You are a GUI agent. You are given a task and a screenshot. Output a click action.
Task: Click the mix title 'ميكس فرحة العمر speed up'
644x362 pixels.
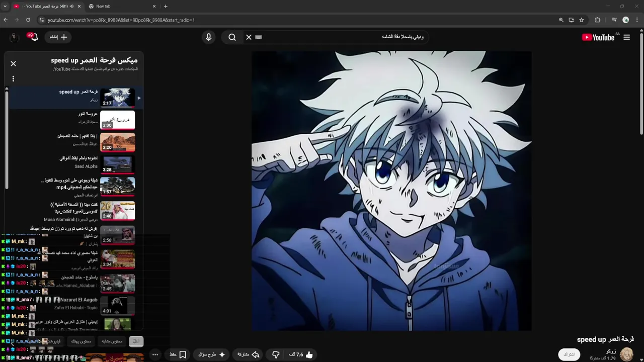[x=94, y=60]
